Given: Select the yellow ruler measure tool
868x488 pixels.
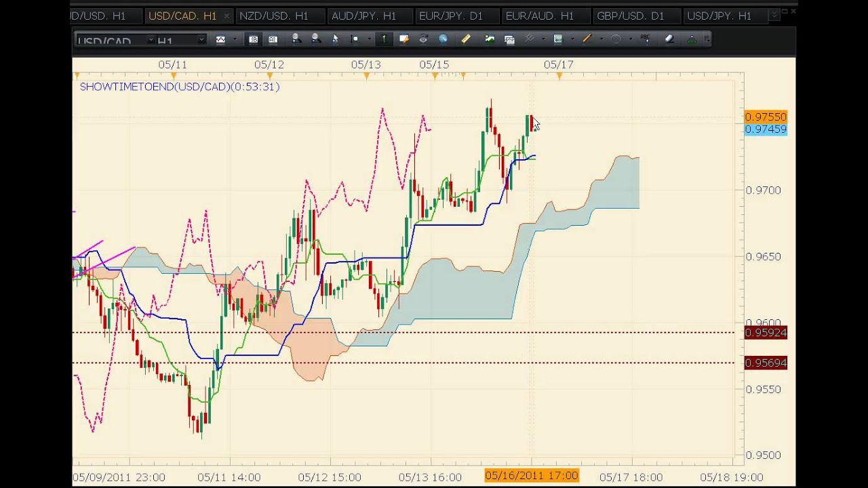Looking at the screenshot, I should (466, 39).
